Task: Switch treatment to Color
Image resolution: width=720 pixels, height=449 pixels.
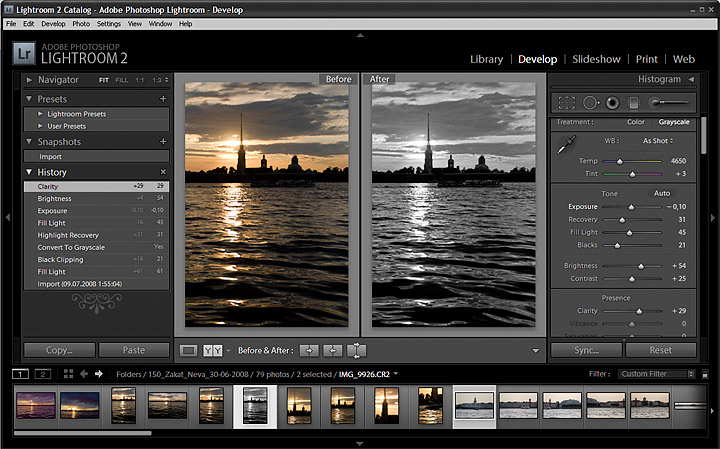Action: (635, 122)
